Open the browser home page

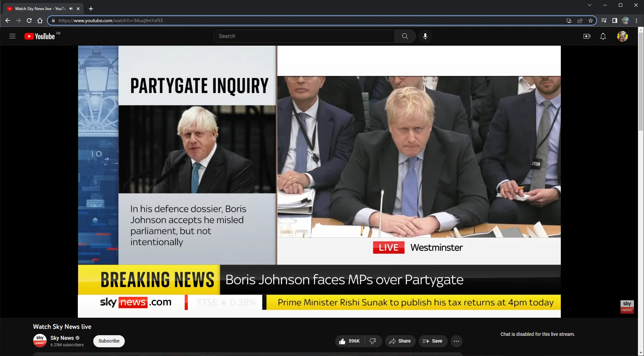[x=40, y=20]
